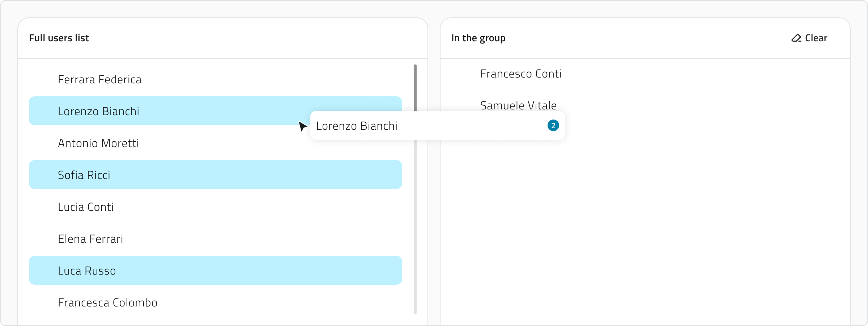This screenshot has height=326, width=868.
Task: Click Samuele Vitale in the group panel
Action: point(519,105)
